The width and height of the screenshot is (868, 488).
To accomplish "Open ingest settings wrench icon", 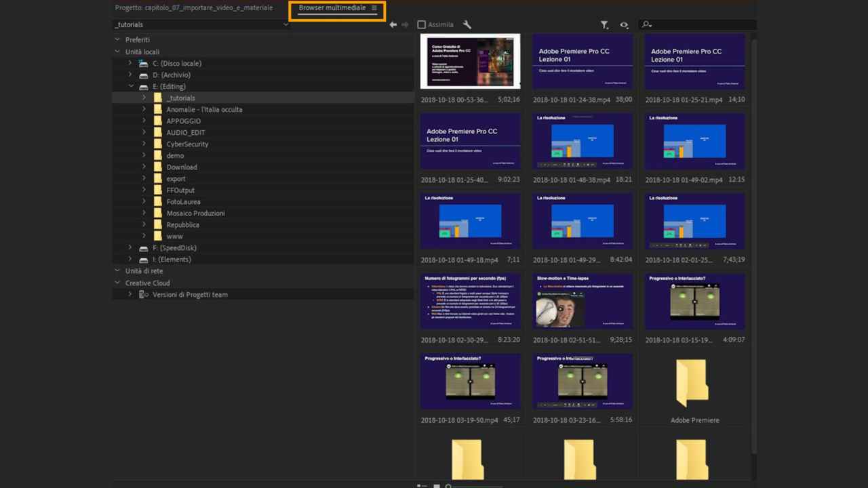I will click(x=467, y=25).
